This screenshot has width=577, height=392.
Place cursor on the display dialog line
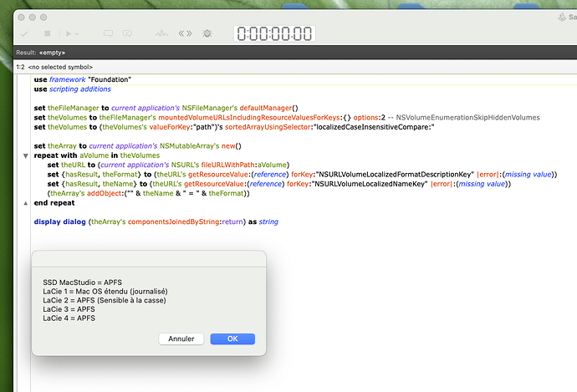point(156,221)
